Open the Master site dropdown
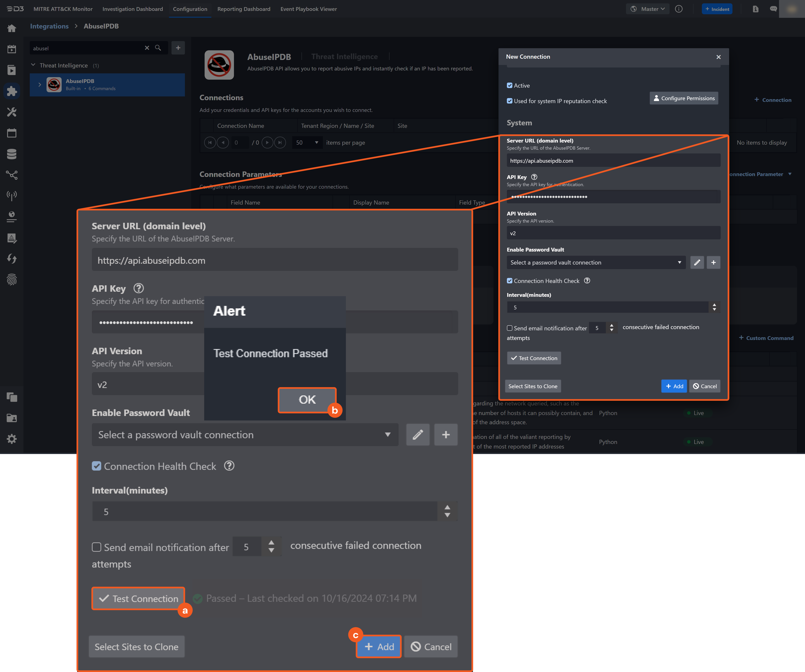This screenshot has width=805, height=672. point(648,9)
